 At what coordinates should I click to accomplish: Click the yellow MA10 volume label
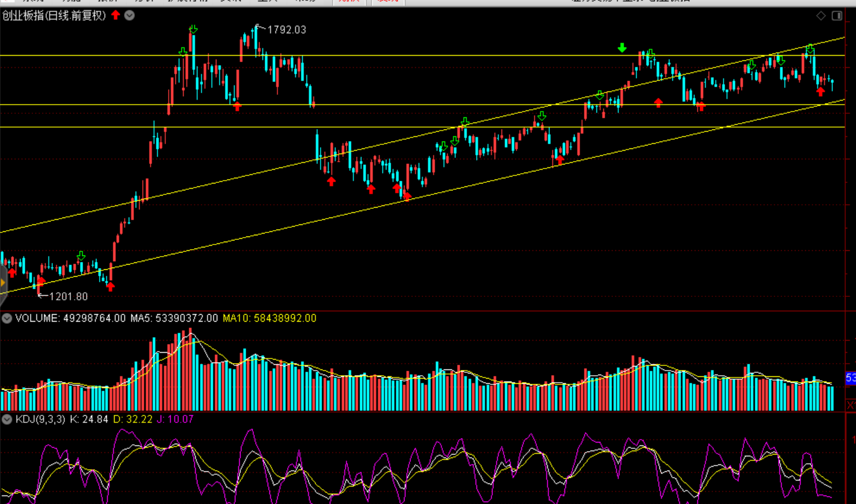(x=269, y=318)
